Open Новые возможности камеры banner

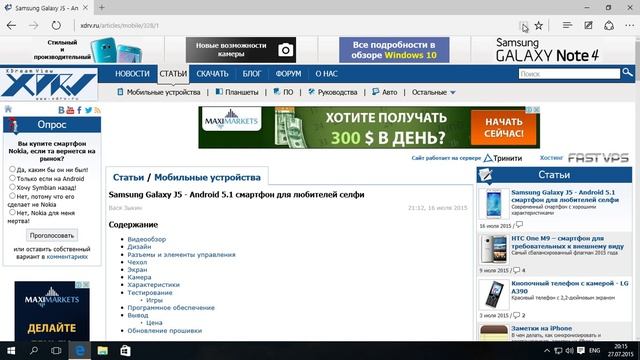[x=241, y=50]
